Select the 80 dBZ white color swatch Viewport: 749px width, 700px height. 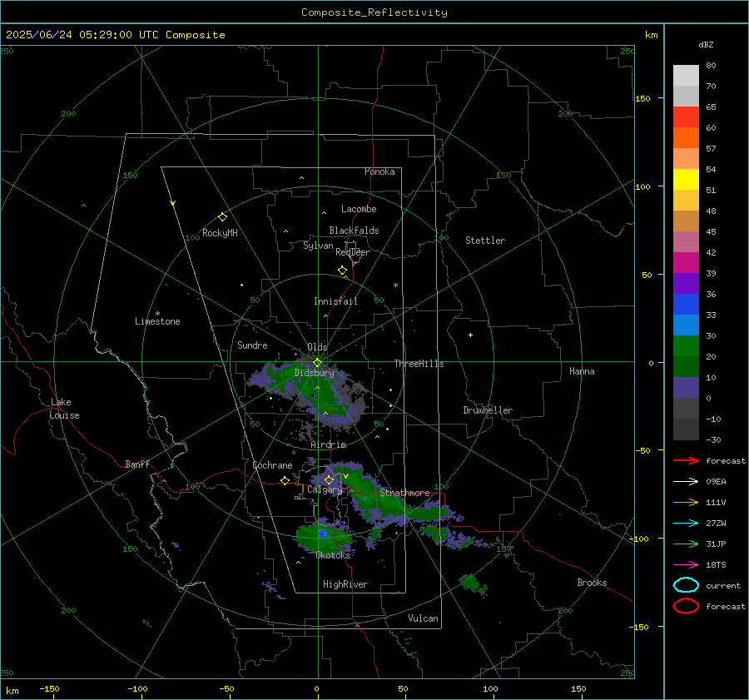point(686,75)
